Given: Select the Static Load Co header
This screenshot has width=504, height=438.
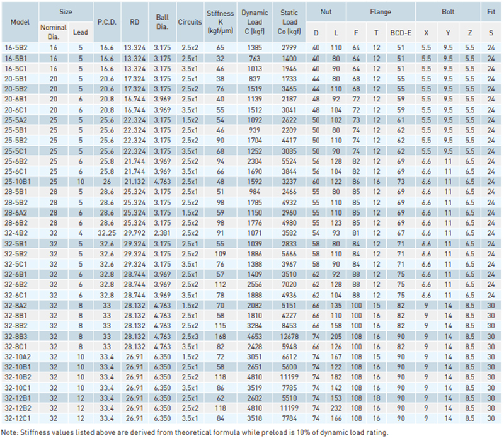Looking at the screenshot, I should pos(291,21).
